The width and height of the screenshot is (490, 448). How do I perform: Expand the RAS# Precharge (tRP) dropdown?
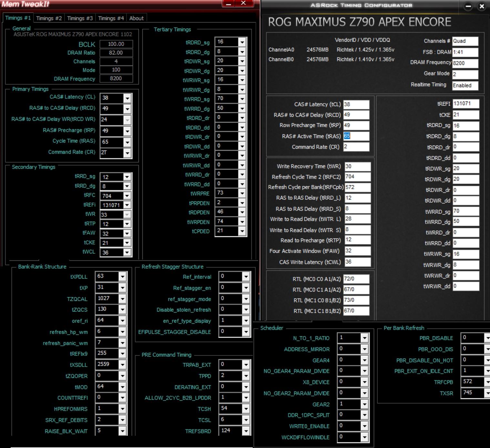(128, 131)
